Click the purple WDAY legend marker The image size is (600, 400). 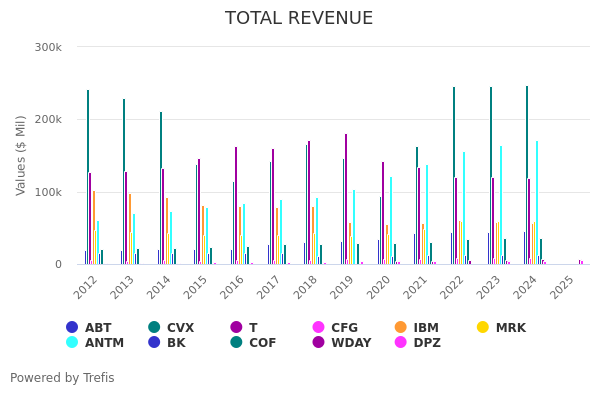tap(319, 343)
